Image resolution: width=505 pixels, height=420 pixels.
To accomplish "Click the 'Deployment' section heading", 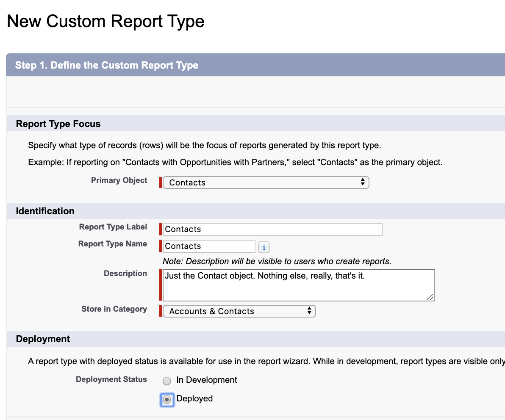I will pyautogui.click(x=43, y=339).
